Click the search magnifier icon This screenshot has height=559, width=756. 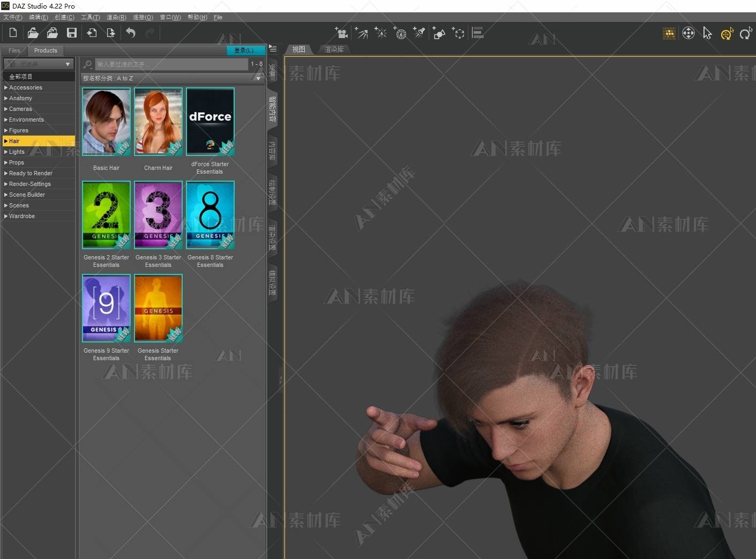tap(88, 64)
